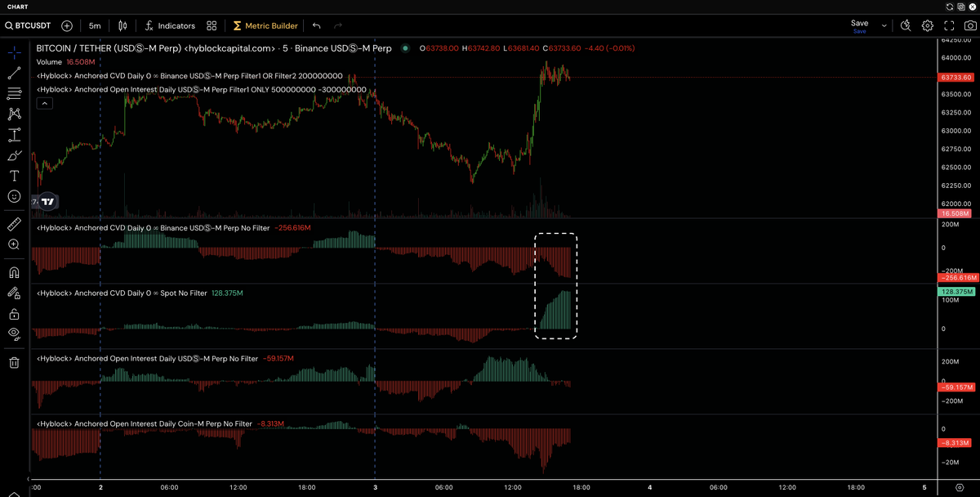980x497 pixels.
Task: Open the XABCD pattern tools
Action: coord(14,114)
